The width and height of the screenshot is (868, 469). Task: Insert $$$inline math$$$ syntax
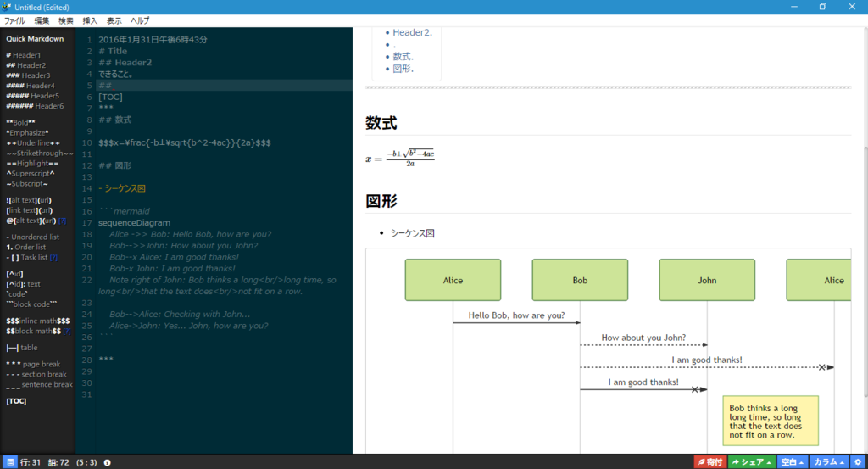37,321
